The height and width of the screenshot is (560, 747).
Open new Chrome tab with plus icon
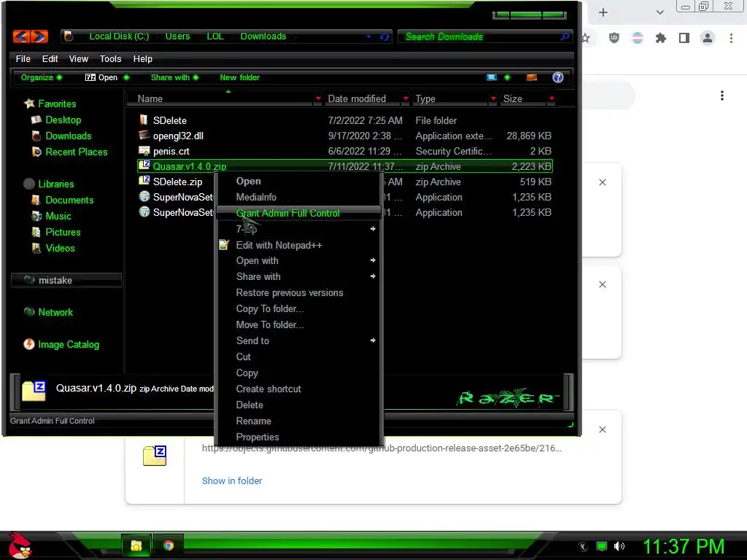click(x=603, y=12)
